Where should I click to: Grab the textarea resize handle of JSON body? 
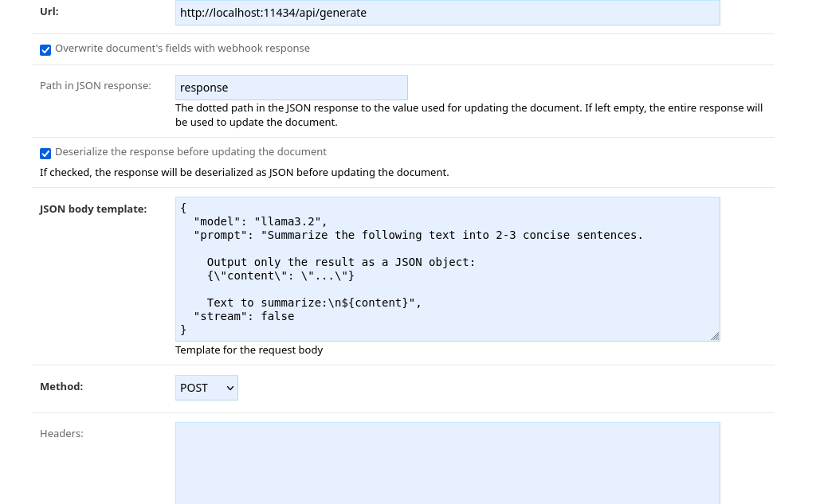click(715, 337)
